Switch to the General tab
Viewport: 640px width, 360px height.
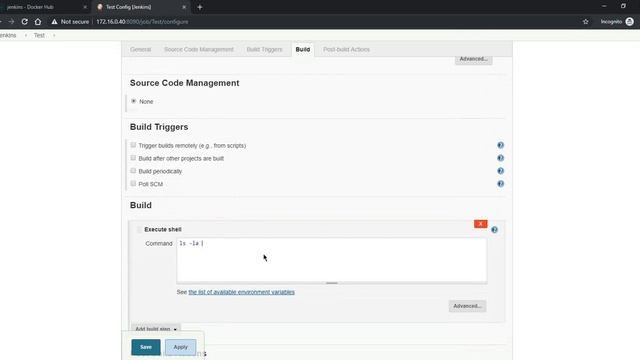[x=140, y=49]
